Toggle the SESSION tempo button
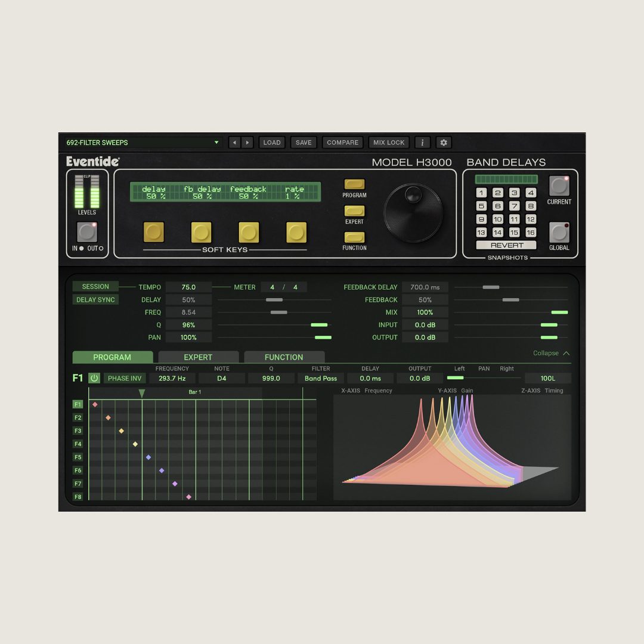Screen dimensions: 644x644 click(x=95, y=286)
